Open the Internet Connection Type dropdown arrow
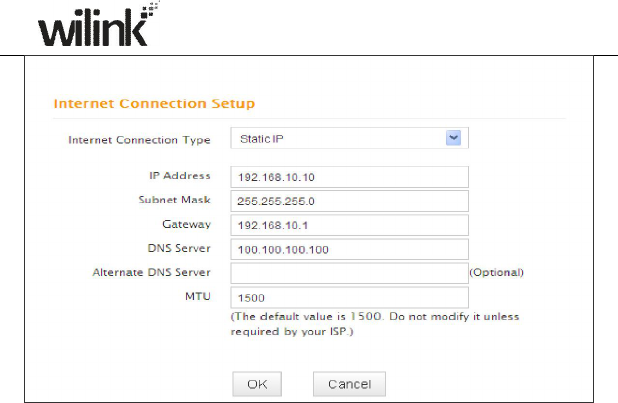This screenshot has height=403, width=618. (453, 138)
